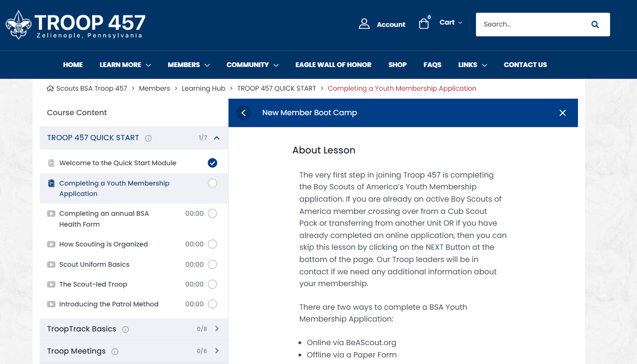Mark The Scout-led Troop as complete
Image resolution: width=637 pixels, height=364 pixels.
[x=212, y=284]
